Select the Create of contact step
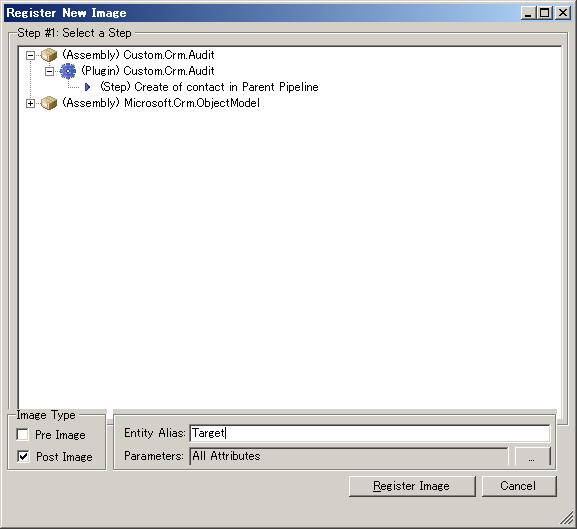Screen dimensions: 577x529 point(209,87)
